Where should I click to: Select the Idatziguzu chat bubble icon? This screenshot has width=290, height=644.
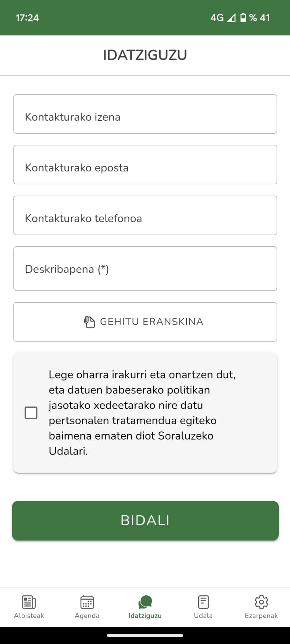(x=145, y=602)
